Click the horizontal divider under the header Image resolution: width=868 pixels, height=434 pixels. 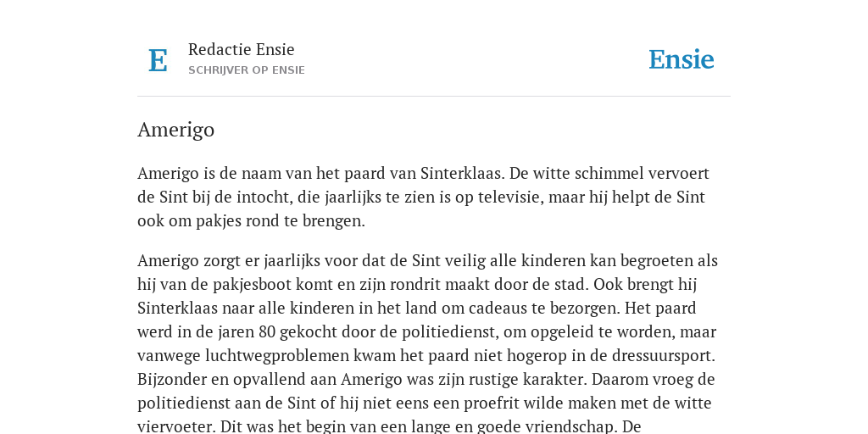coord(434,97)
